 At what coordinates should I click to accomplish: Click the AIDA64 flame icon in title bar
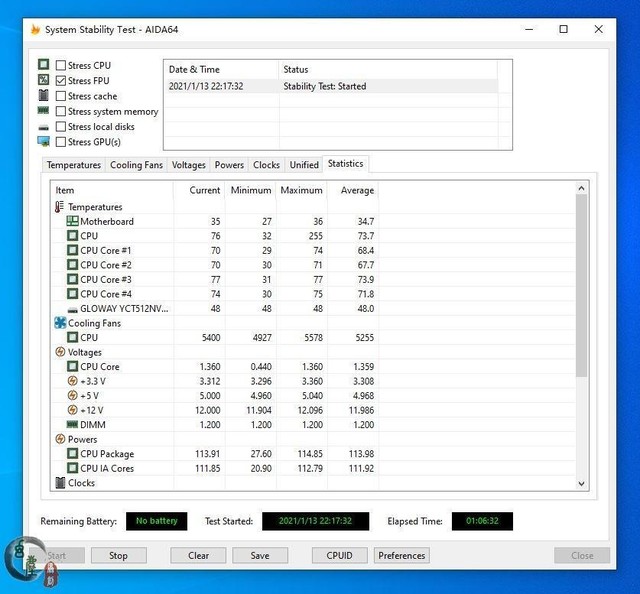click(x=36, y=30)
